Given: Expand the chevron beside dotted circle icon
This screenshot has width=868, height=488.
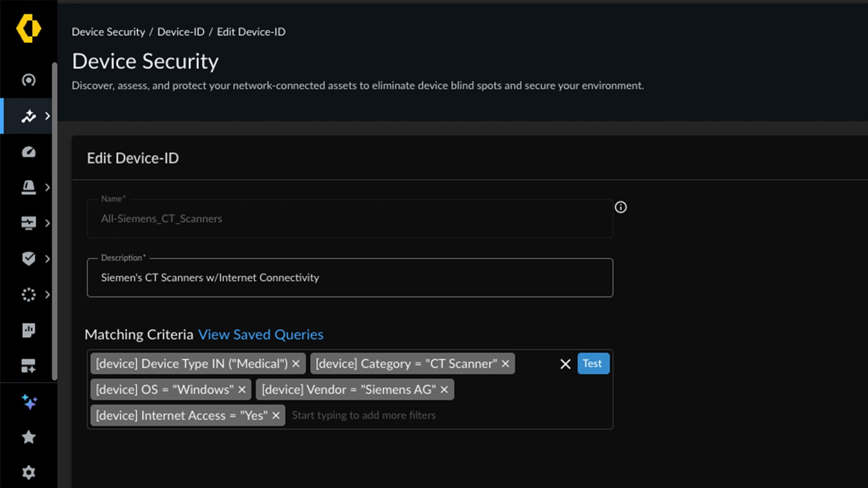Looking at the screenshot, I should (x=47, y=295).
